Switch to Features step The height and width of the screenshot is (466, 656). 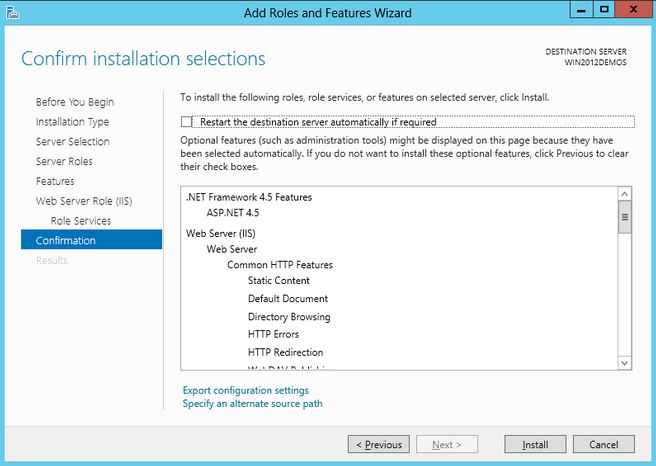pyautogui.click(x=55, y=181)
